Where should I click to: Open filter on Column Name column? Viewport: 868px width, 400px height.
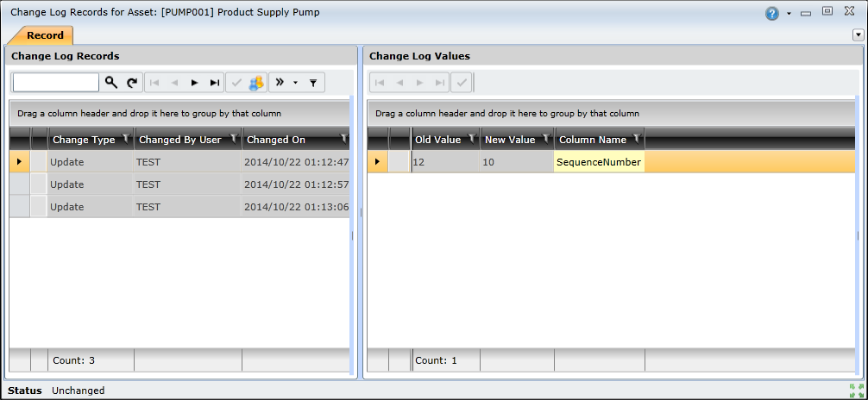[638, 139]
